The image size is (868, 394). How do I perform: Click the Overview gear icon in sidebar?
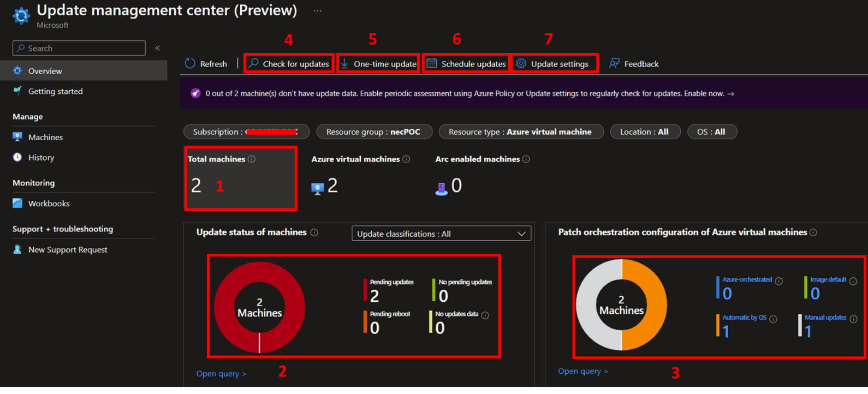point(17,70)
